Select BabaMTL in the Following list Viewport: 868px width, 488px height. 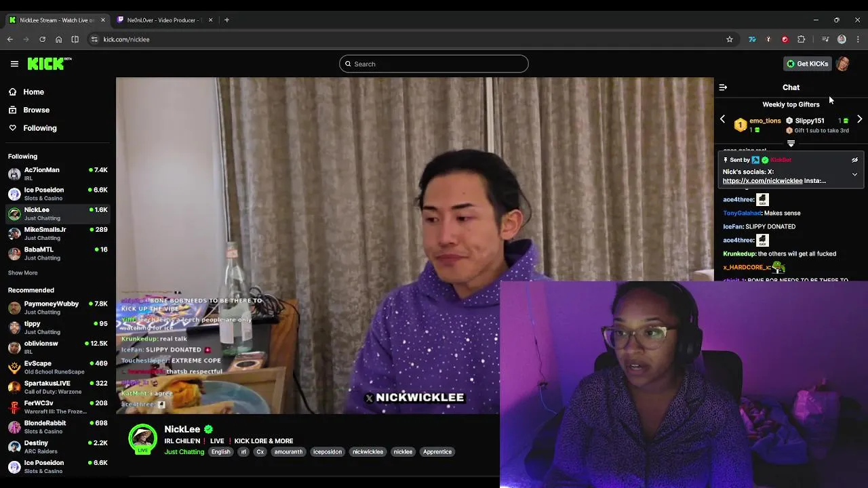tap(58, 253)
